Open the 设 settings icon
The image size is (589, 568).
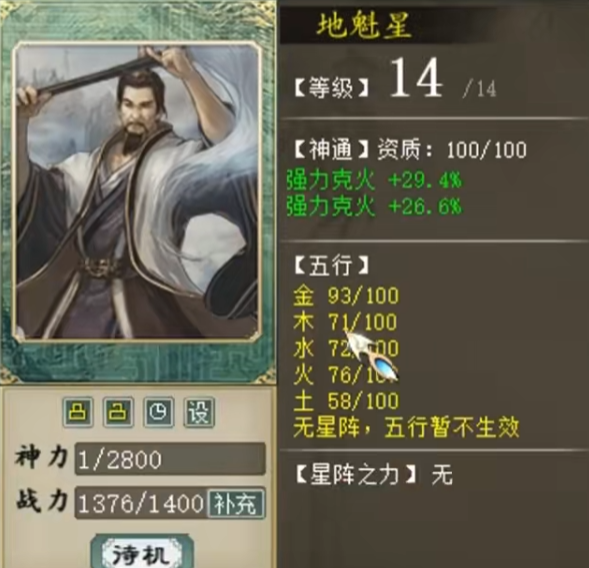[x=199, y=412]
